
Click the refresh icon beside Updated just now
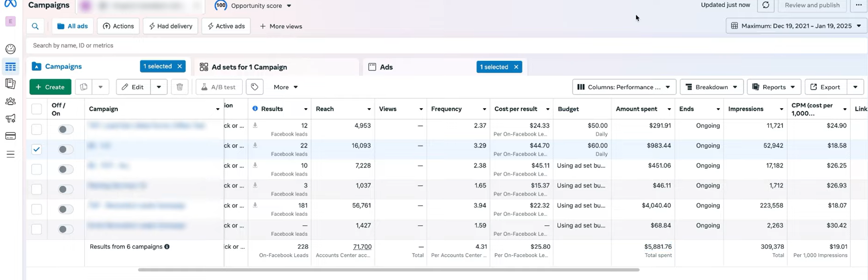(766, 5)
